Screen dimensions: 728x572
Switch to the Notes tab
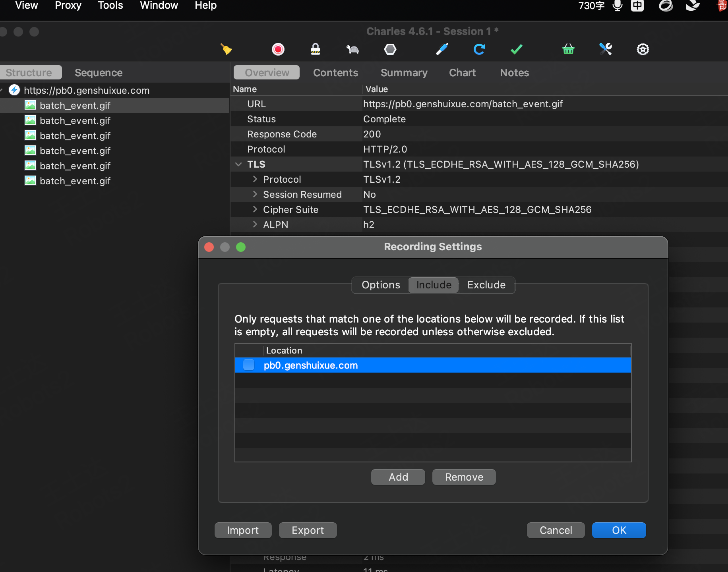pos(515,73)
